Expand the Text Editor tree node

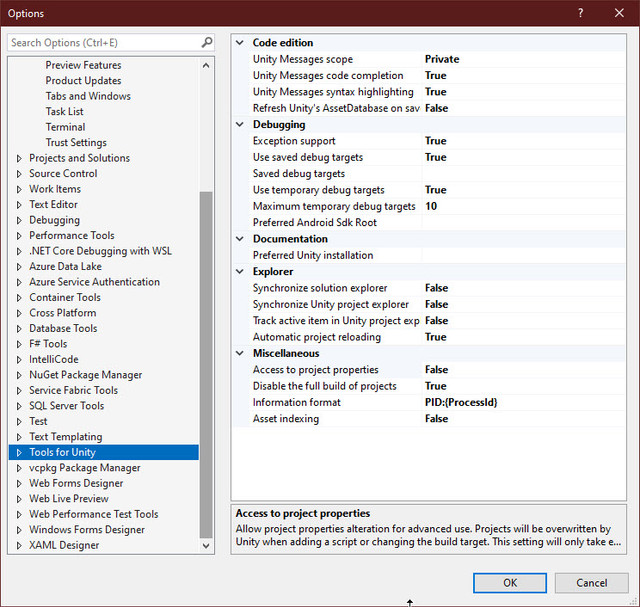(x=19, y=205)
